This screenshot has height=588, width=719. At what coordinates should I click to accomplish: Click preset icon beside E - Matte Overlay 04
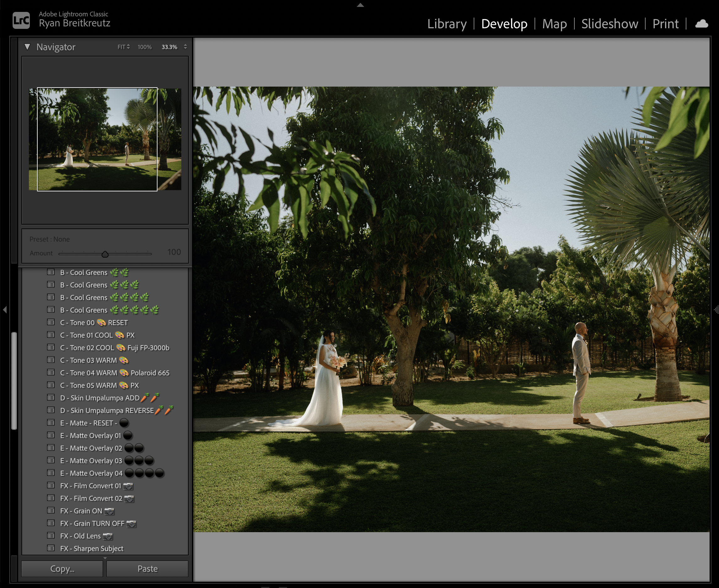(51, 473)
